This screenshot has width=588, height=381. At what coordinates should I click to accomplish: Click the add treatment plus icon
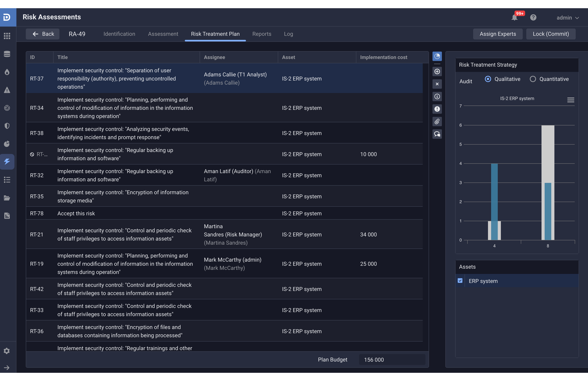click(437, 72)
